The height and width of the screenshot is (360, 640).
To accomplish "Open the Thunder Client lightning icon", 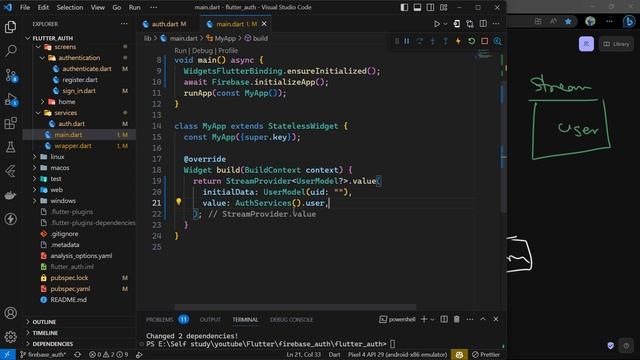I will click(x=11, y=219).
